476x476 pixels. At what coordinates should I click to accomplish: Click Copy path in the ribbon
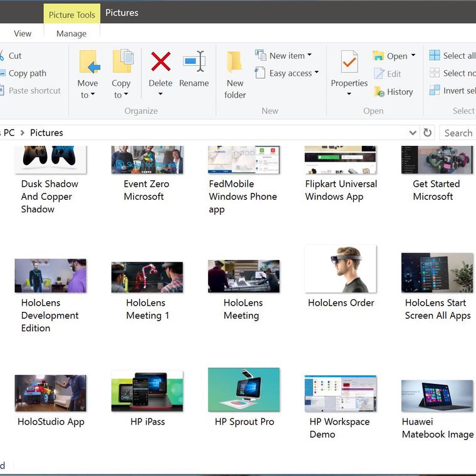point(27,73)
